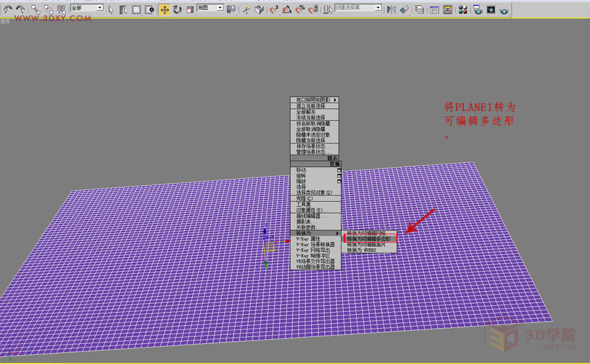Choose 隐藏未选定对象 in context menu
The width and height of the screenshot is (590, 364).
(x=314, y=135)
